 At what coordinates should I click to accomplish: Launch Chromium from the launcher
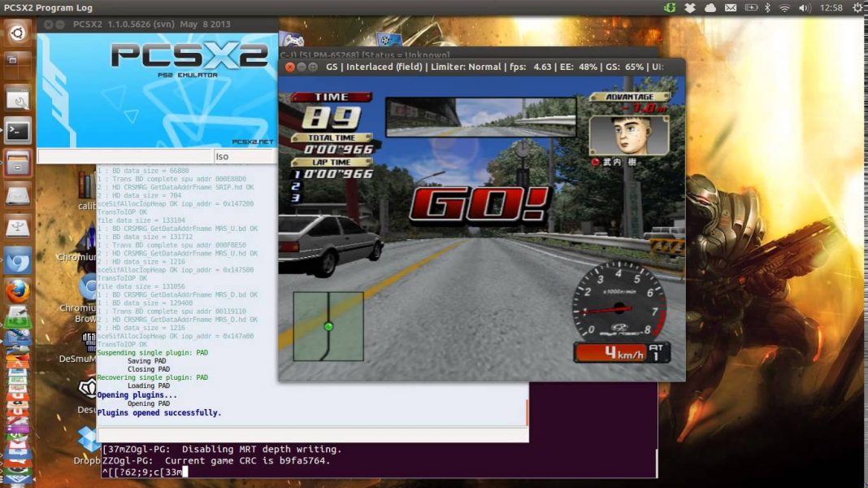click(x=18, y=260)
